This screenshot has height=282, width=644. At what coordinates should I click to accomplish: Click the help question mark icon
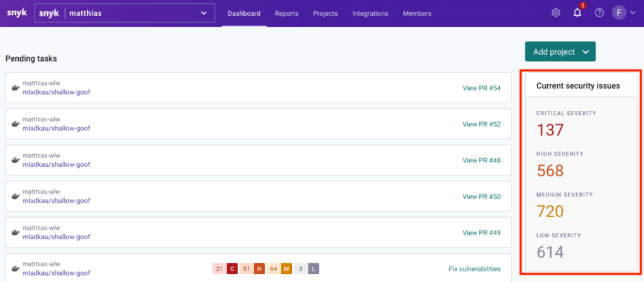click(599, 13)
